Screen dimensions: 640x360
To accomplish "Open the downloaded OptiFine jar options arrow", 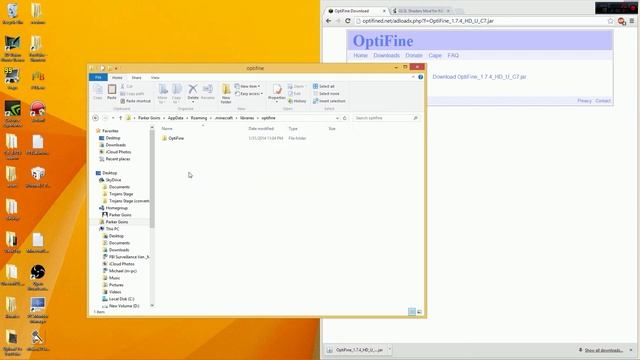I will tap(389, 349).
